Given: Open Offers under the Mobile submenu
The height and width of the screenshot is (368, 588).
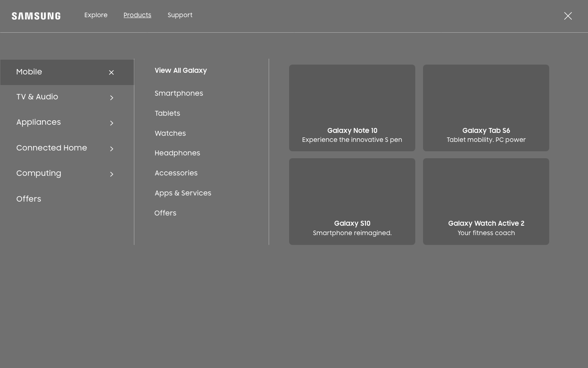Looking at the screenshot, I should click(x=165, y=213).
